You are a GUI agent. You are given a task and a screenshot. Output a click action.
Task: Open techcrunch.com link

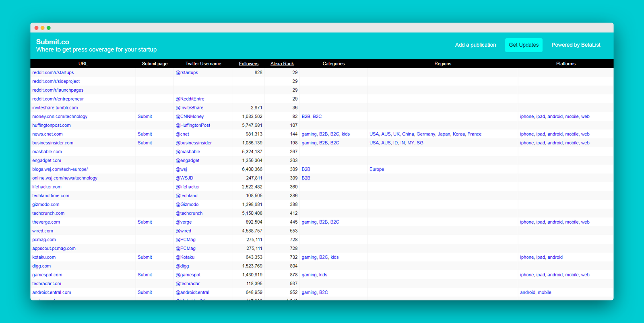(48, 214)
